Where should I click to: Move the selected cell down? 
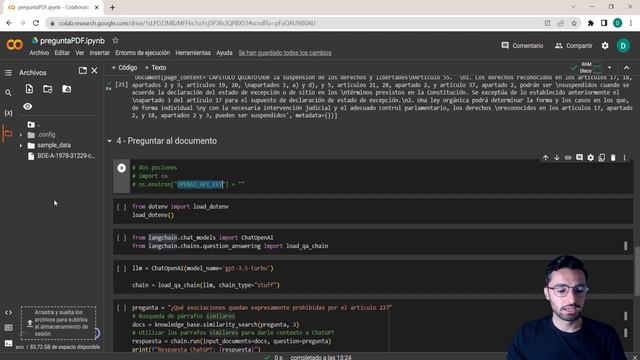tap(556, 158)
